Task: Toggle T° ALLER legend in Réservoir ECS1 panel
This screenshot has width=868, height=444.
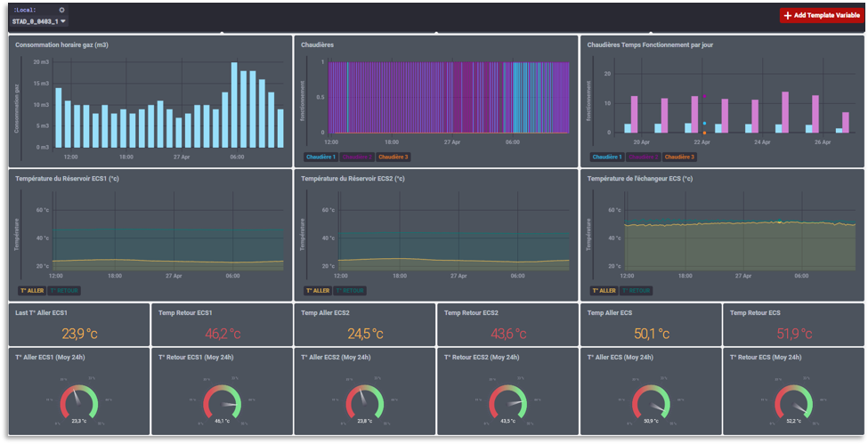Action: click(32, 291)
